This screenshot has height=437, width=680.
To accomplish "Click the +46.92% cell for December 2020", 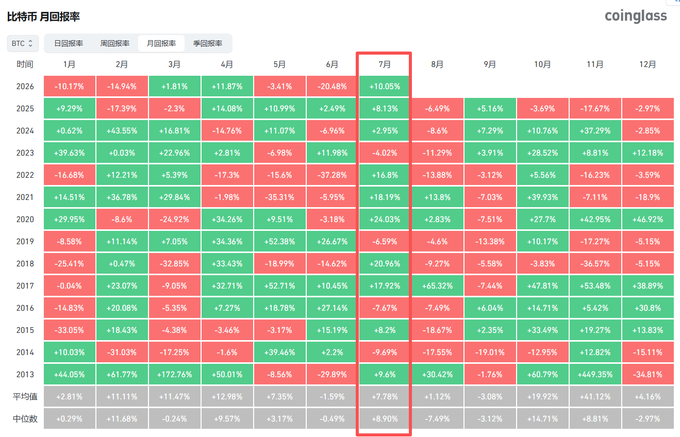I will pos(647,219).
